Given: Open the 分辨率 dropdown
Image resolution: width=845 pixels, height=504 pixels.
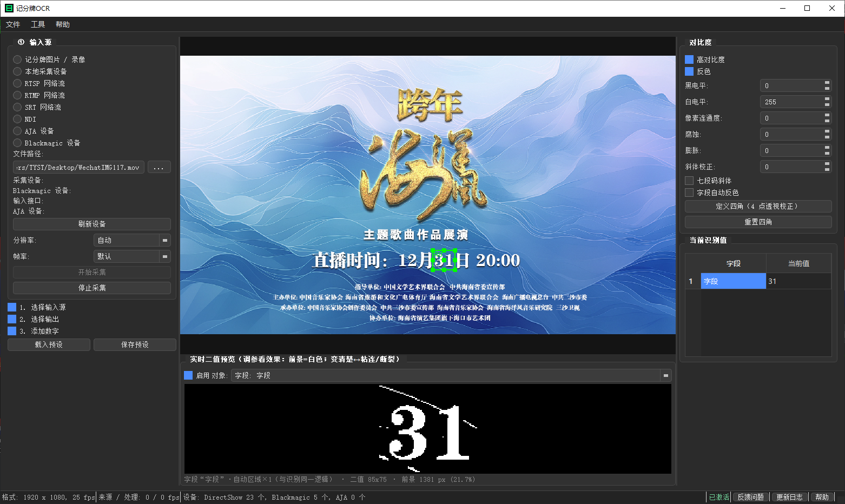Looking at the screenshot, I should 132,240.
